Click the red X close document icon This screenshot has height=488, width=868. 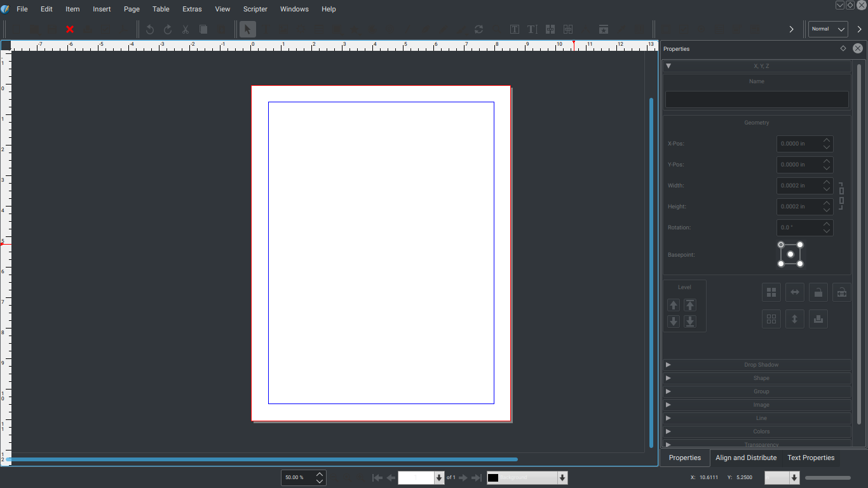pos(70,29)
